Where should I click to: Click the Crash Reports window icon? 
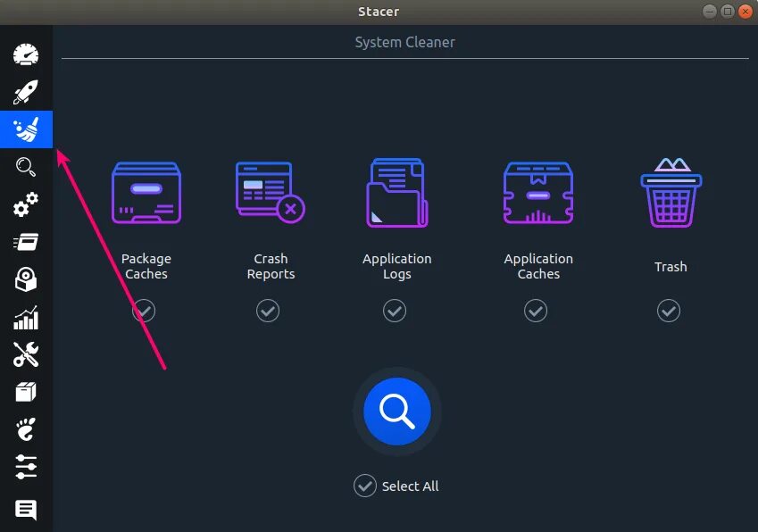pyautogui.click(x=271, y=192)
